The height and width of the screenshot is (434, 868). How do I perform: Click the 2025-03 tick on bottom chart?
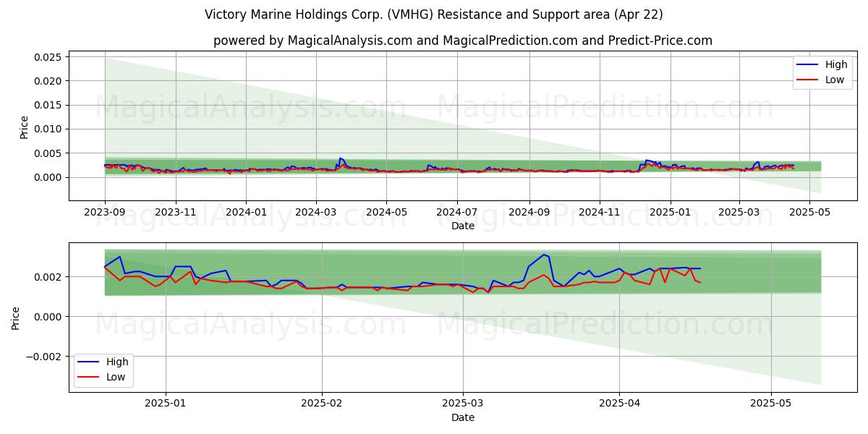point(462,403)
